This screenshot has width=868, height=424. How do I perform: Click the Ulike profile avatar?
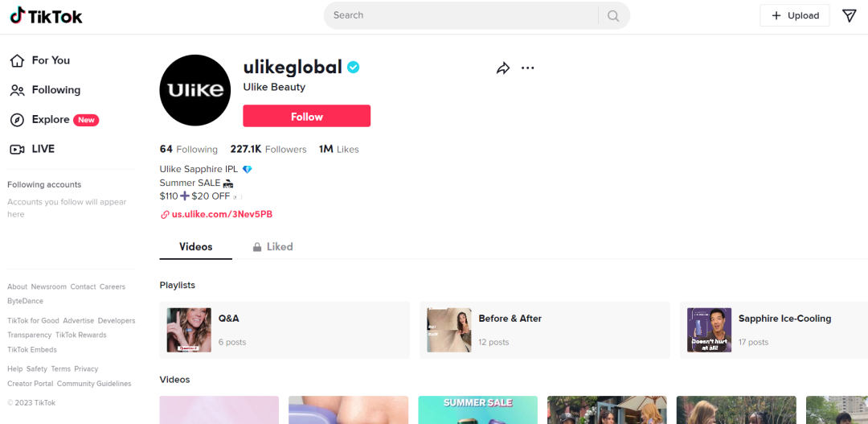[x=194, y=90]
